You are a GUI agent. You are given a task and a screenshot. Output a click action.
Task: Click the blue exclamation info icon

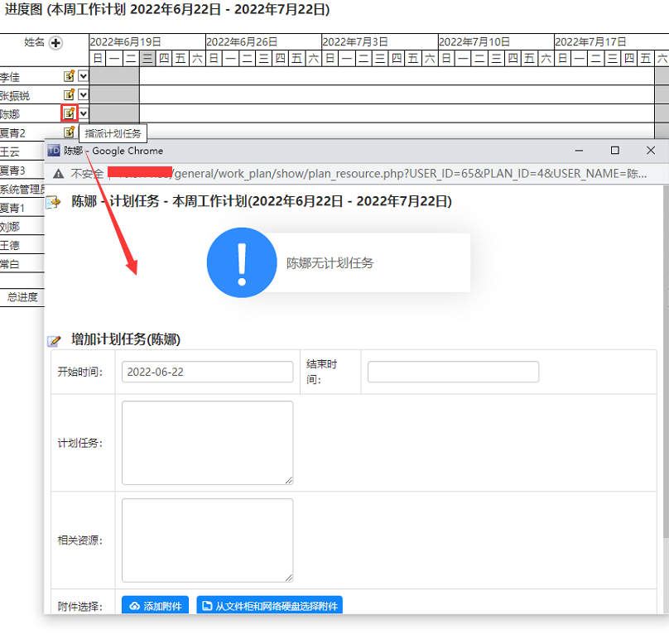click(x=241, y=263)
